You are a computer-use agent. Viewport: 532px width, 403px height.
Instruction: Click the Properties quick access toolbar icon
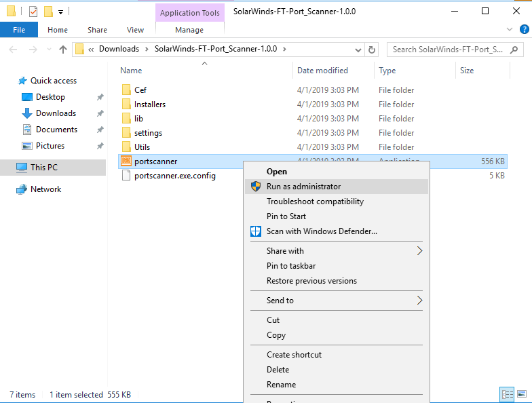(x=33, y=12)
